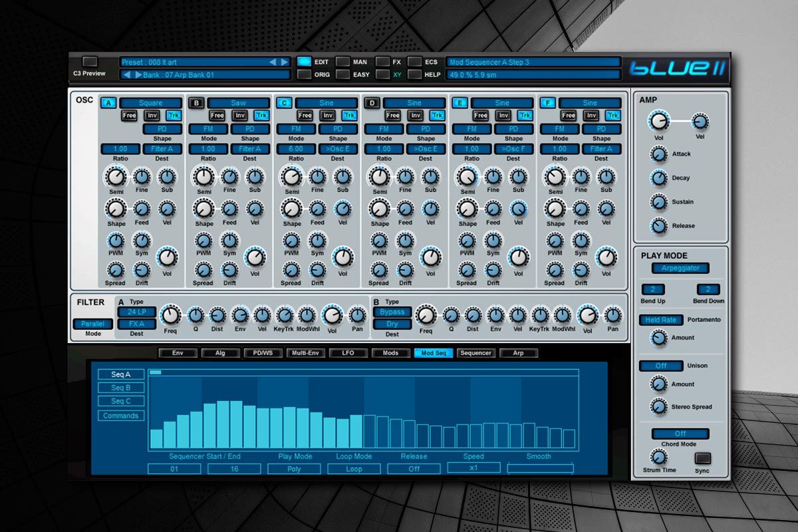Adjust the AMP Release knob
Screen dimensions: 798x532
[x=658, y=226]
